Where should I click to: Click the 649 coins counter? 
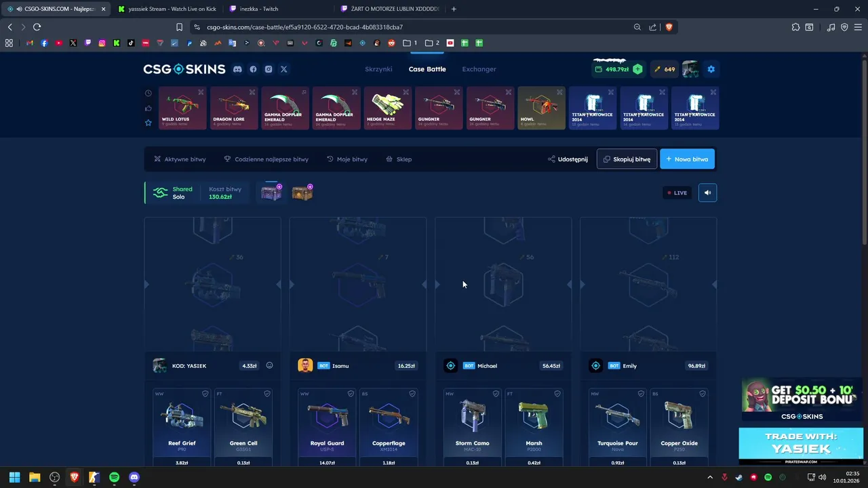pyautogui.click(x=664, y=69)
